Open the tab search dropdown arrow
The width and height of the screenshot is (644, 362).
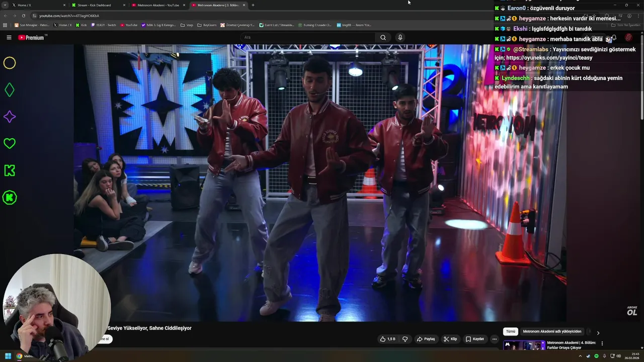pos(5,5)
